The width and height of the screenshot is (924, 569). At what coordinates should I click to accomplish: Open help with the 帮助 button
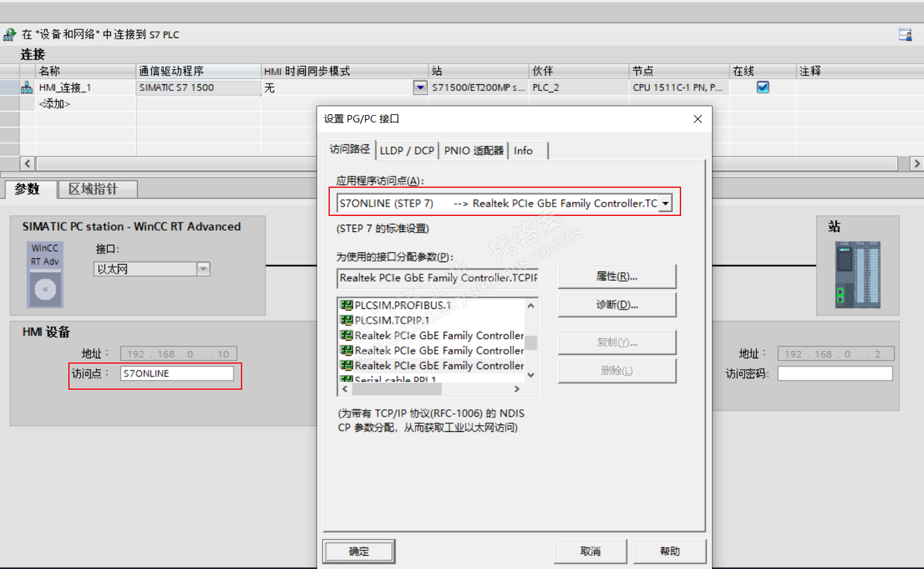pyautogui.click(x=670, y=552)
